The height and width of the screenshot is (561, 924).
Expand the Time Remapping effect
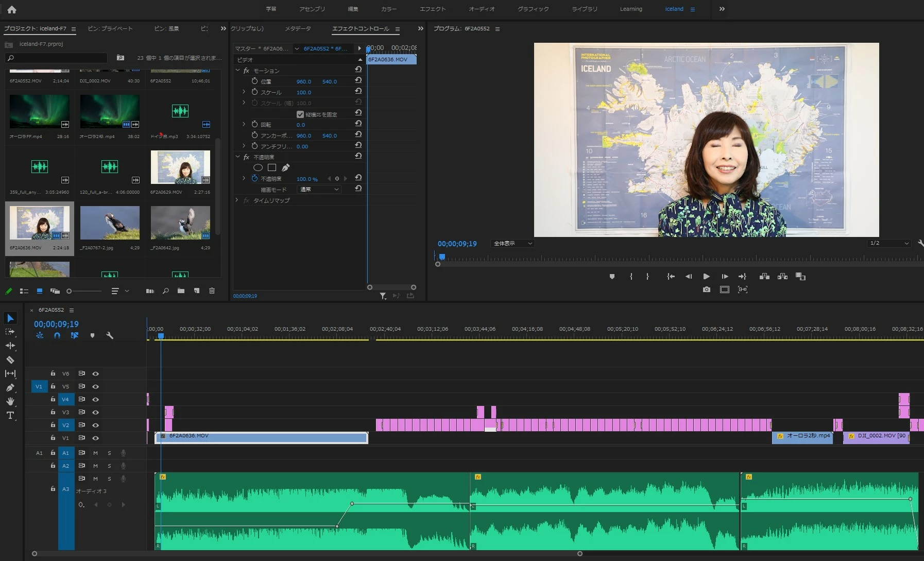coord(237,200)
